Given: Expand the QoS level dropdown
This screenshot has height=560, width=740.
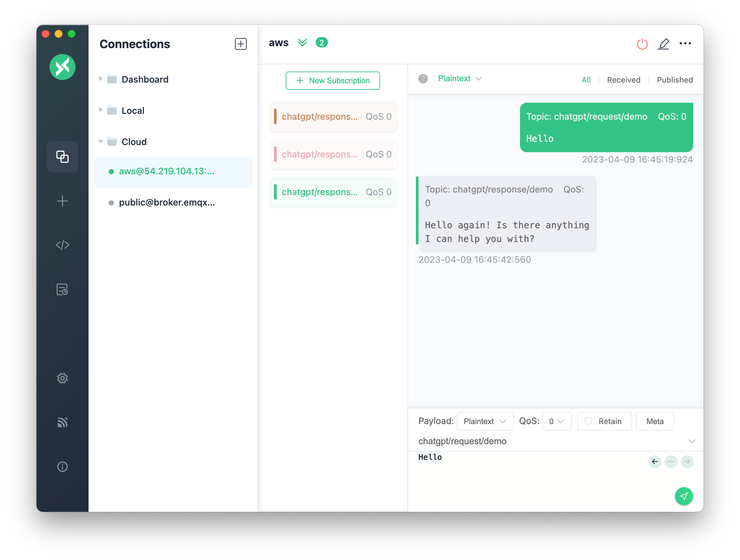Looking at the screenshot, I should pyautogui.click(x=556, y=421).
